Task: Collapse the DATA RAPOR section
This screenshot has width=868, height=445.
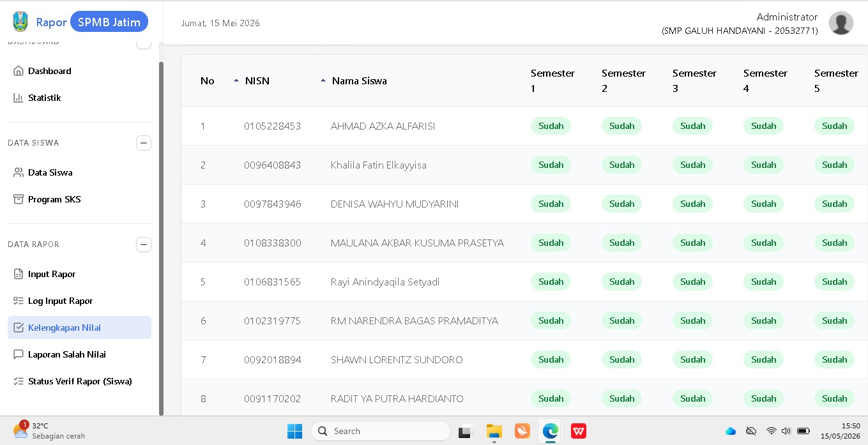Action: tap(144, 245)
